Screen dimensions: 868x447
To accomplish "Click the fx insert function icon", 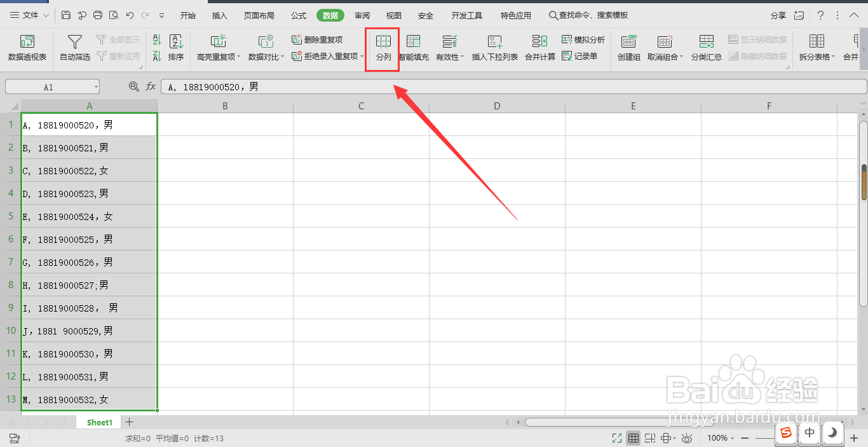I will [x=151, y=86].
